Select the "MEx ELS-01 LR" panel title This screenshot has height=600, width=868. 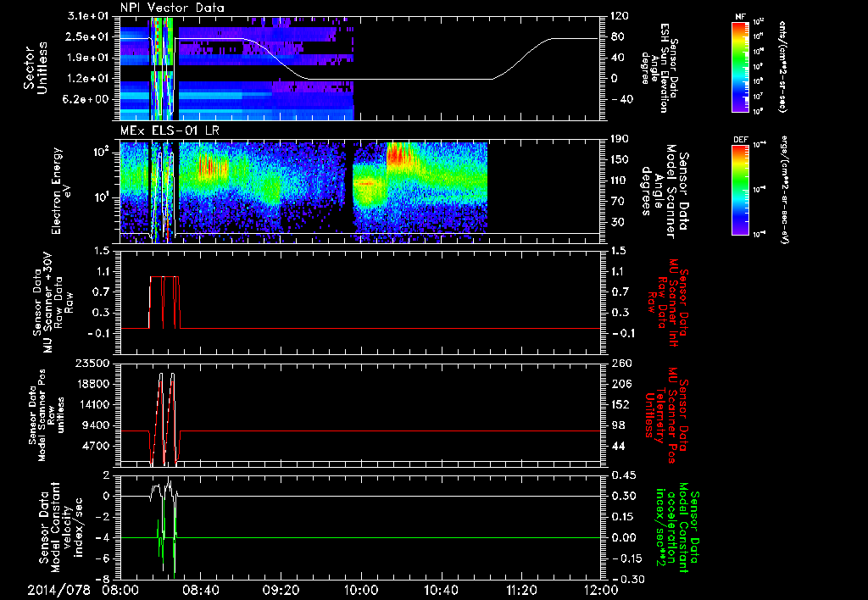[x=170, y=131]
